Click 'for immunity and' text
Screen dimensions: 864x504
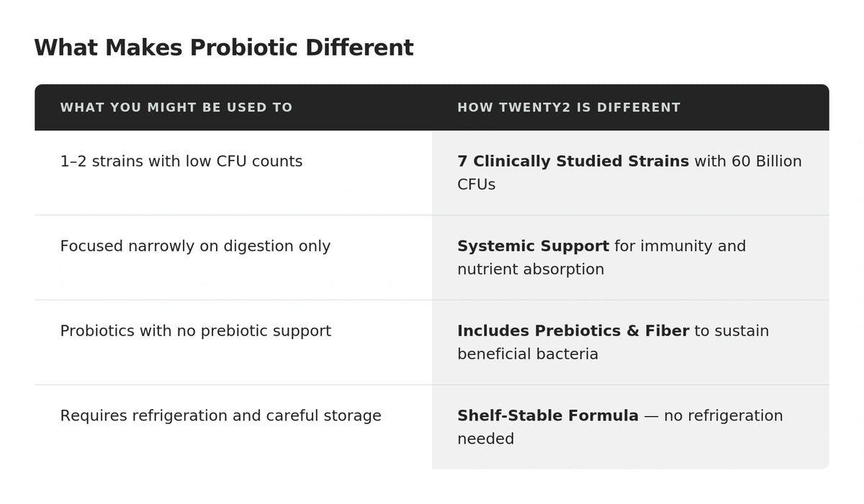coord(680,246)
